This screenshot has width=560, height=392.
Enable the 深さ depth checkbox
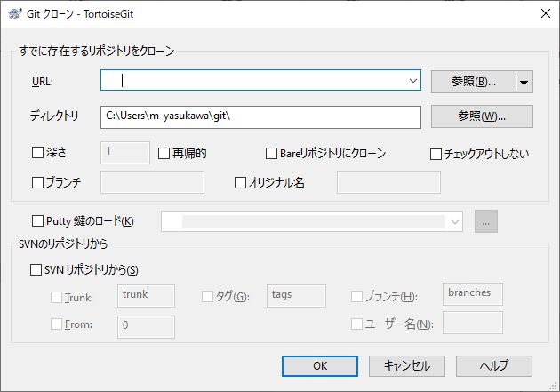(x=37, y=153)
